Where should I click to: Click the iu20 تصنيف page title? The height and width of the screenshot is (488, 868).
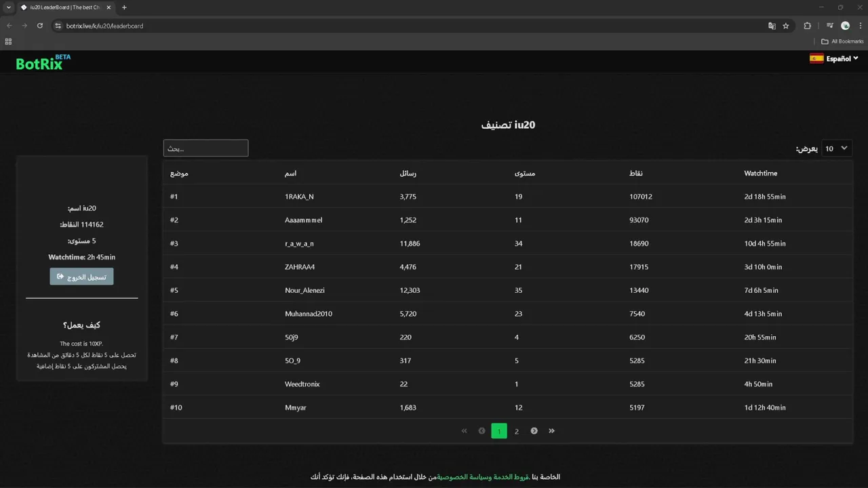pos(508,125)
